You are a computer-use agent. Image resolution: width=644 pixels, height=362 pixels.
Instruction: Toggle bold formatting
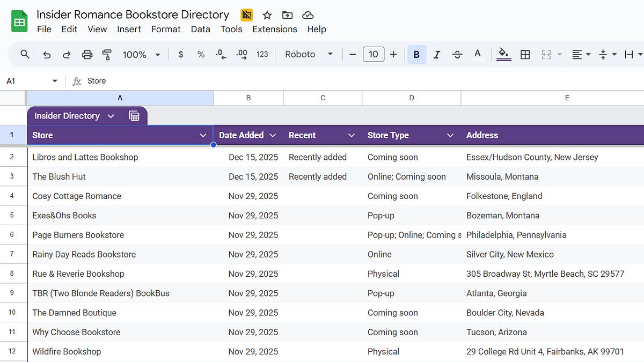(x=416, y=54)
